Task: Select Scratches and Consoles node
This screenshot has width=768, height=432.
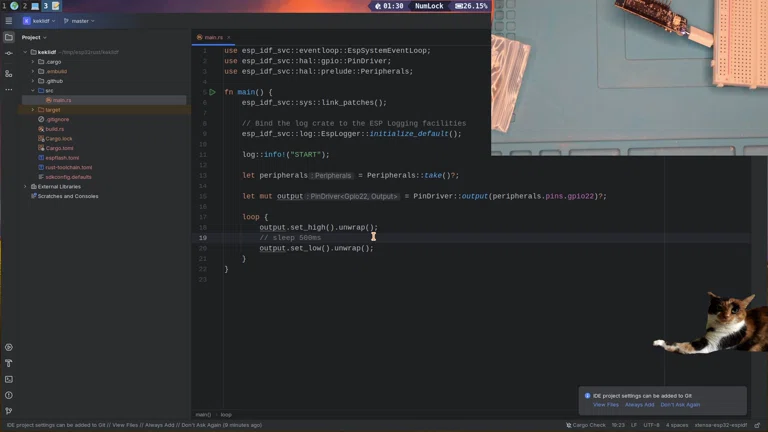Action: pos(68,196)
